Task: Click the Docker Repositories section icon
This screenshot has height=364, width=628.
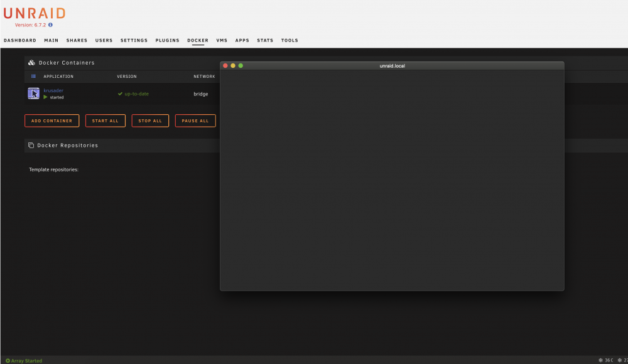Action: pyautogui.click(x=31, y=146)
